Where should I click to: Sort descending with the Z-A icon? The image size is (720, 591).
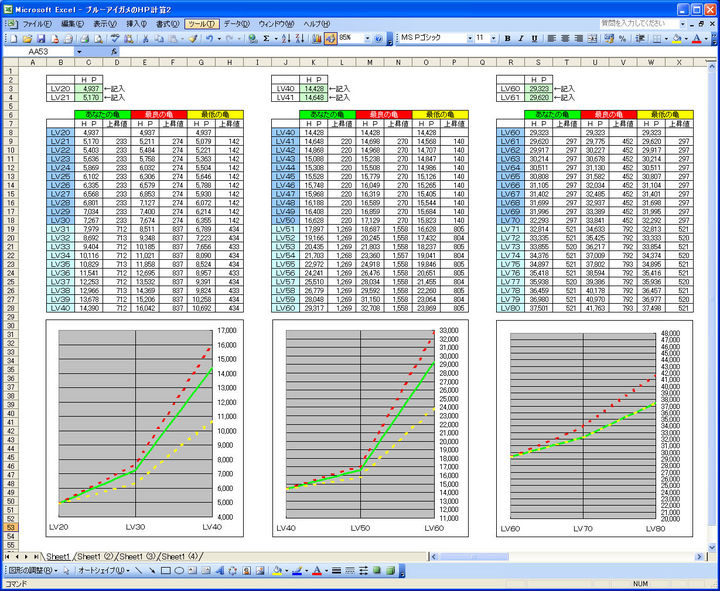300,39
